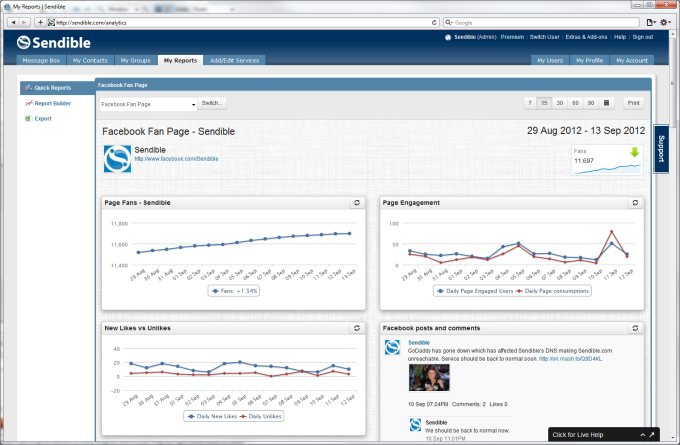Toggle Daily Page Engaged Users legend
The height and width of the screenshot is (445, 680).
point(475,291)
